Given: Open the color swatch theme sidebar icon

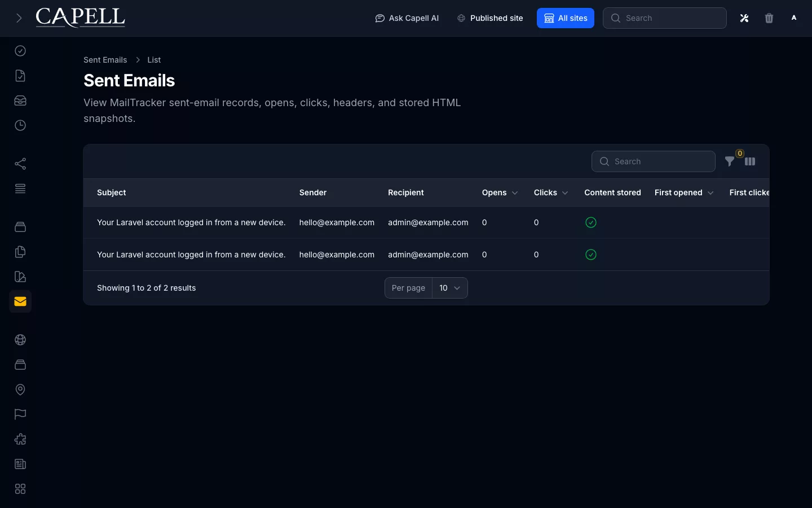Looking at the screenshot, I should click(x=20, y=277).
